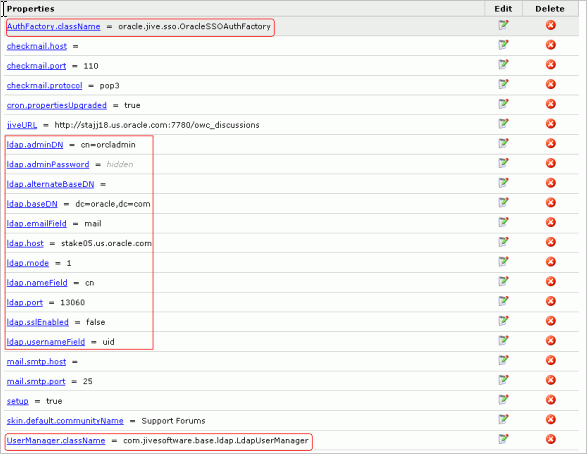Follow the ldap.baseDN link
Viewport: 587px width, 454px height.
coord(32,204)
